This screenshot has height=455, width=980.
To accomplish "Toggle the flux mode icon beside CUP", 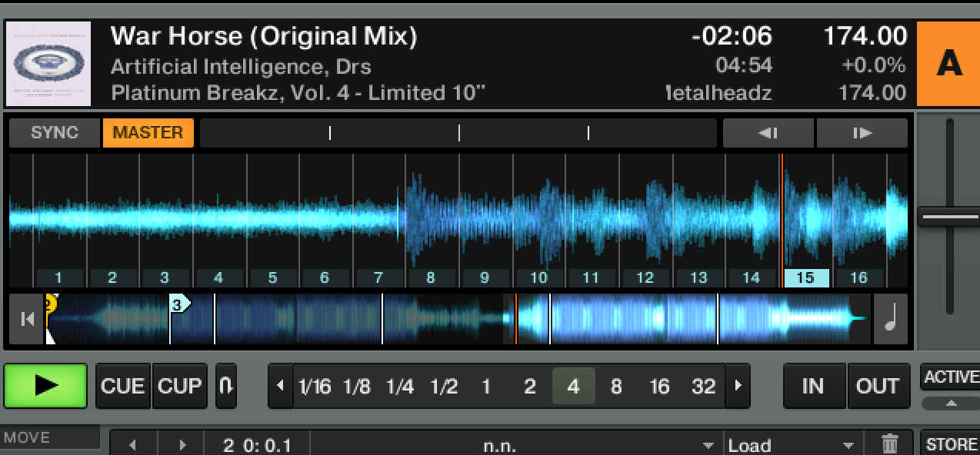I will click(225, 386).
